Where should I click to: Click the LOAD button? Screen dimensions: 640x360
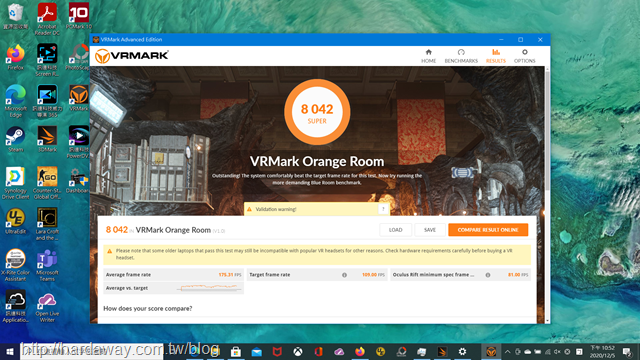click(395, 230)
